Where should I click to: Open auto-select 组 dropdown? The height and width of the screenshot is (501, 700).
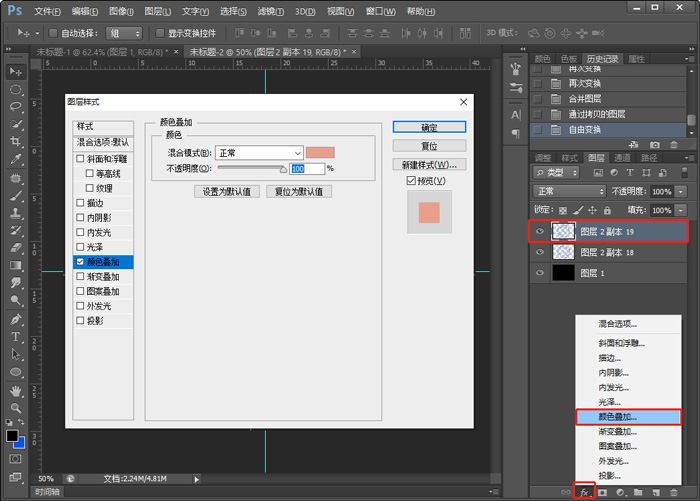(124, 33)
